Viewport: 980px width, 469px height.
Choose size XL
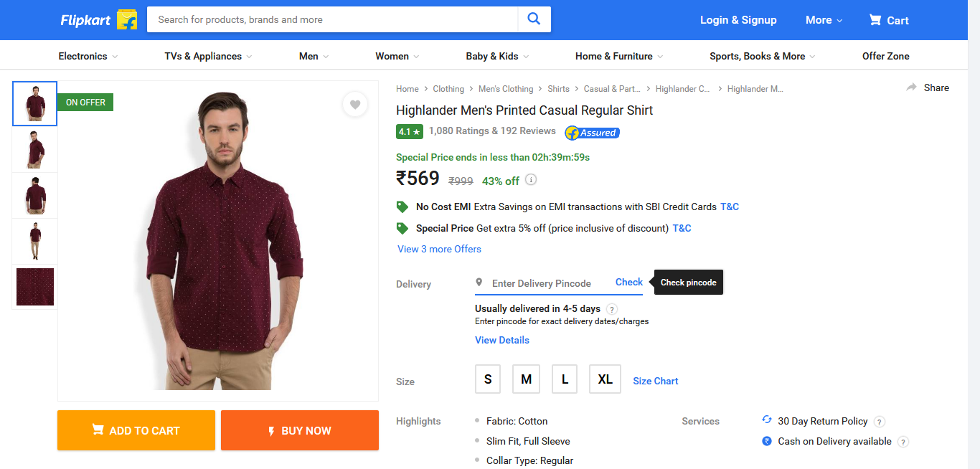point(605,379)
